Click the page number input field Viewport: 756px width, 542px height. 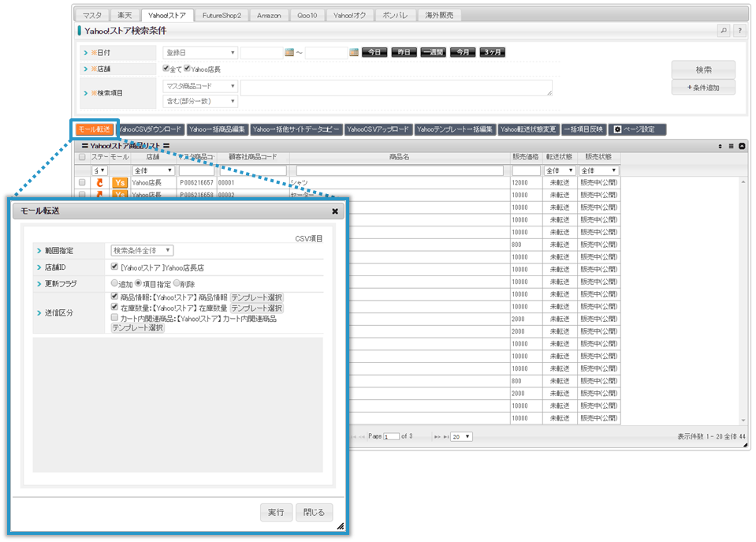pyautogui.click(x=391, y=436)
